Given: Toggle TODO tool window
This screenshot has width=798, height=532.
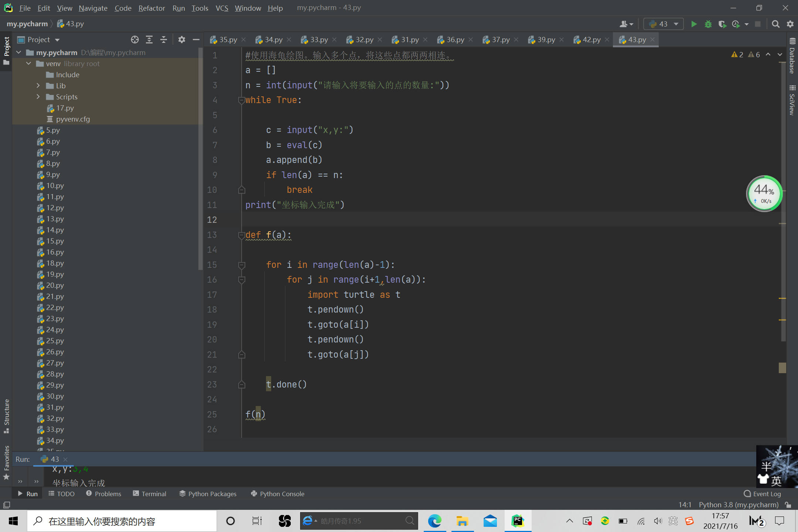Looking at the screenshot, I should click(x=61, y=494).
